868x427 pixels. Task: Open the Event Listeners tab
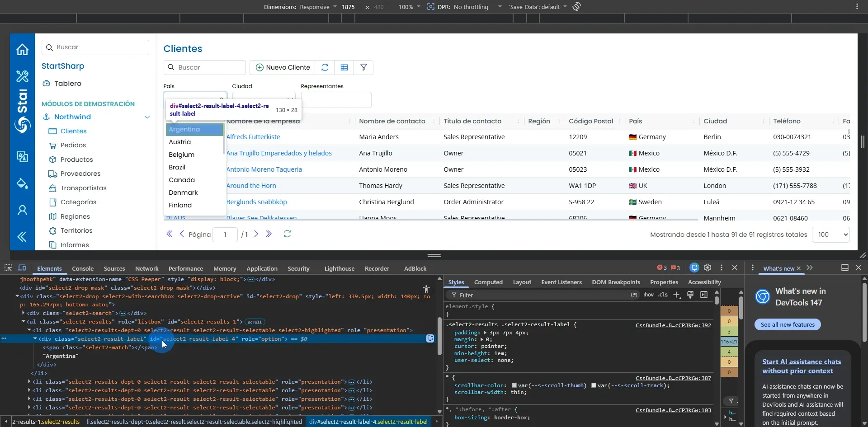[x=561, y=282]
